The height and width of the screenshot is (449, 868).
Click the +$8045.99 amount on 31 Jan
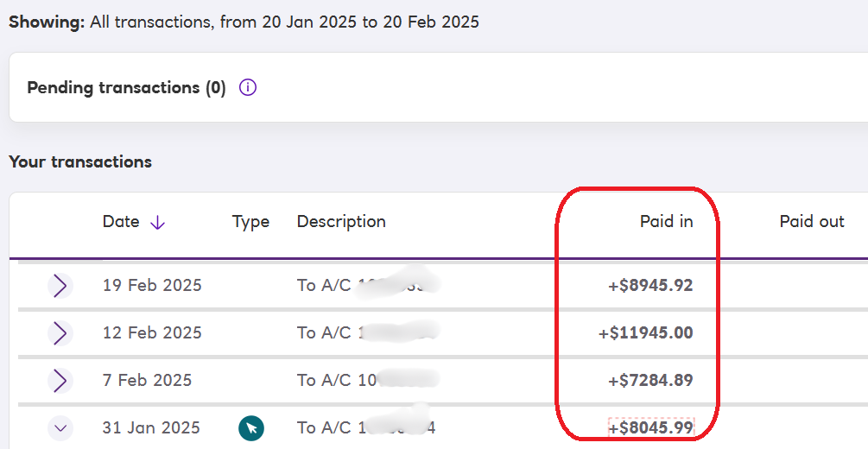coord(651,427)
